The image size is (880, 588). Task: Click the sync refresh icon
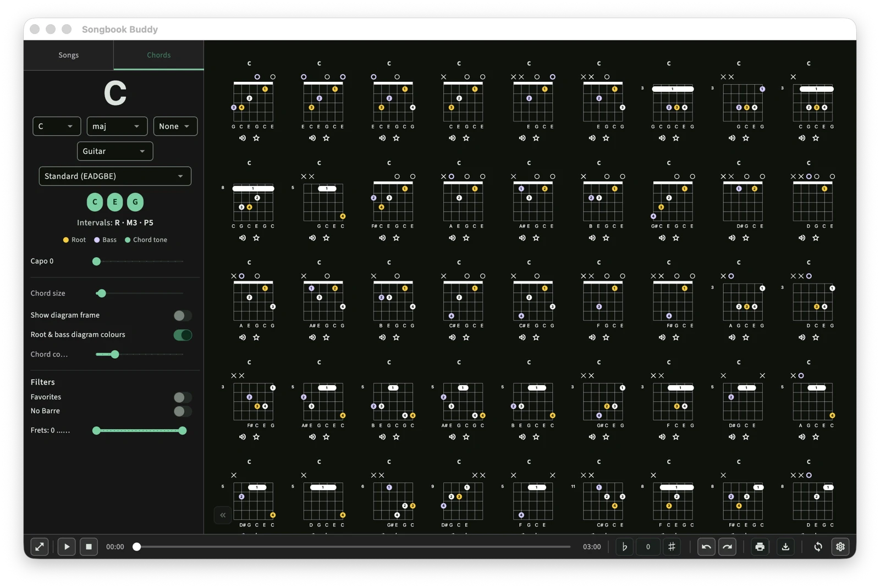818,547
